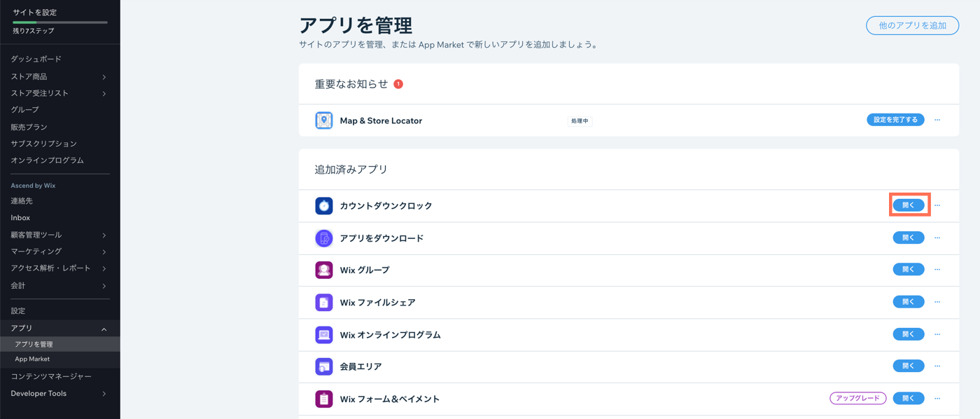The height and width of the screenshot is (419, 980).
Task: Click the サイトを設定 setup progress bar
Action: (x=59, y=22)
